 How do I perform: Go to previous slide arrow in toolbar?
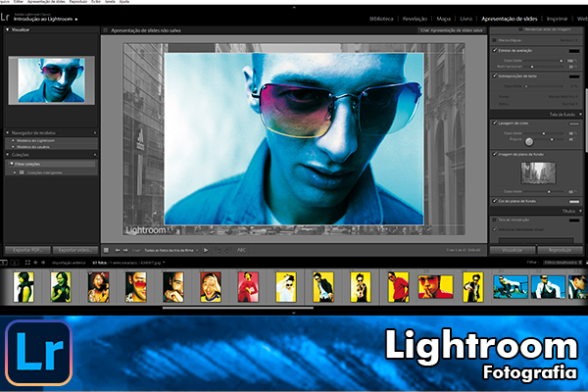click(x=118, y=250)
